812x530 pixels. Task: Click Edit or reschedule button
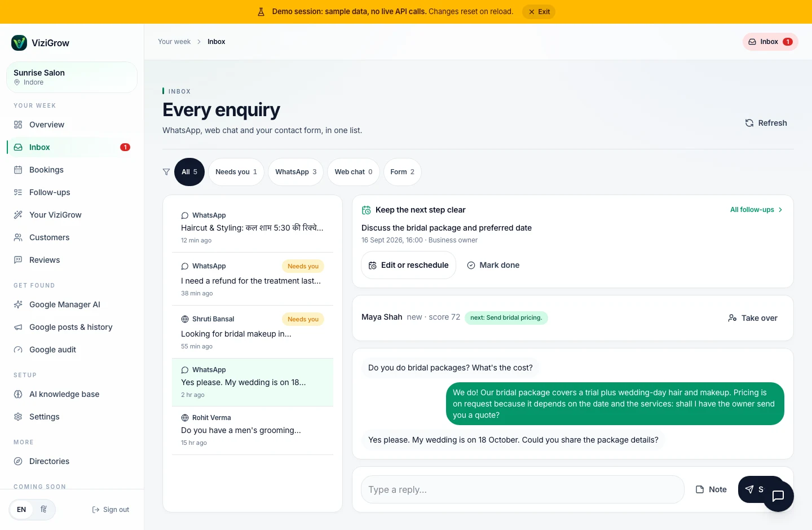pos(409,265)
